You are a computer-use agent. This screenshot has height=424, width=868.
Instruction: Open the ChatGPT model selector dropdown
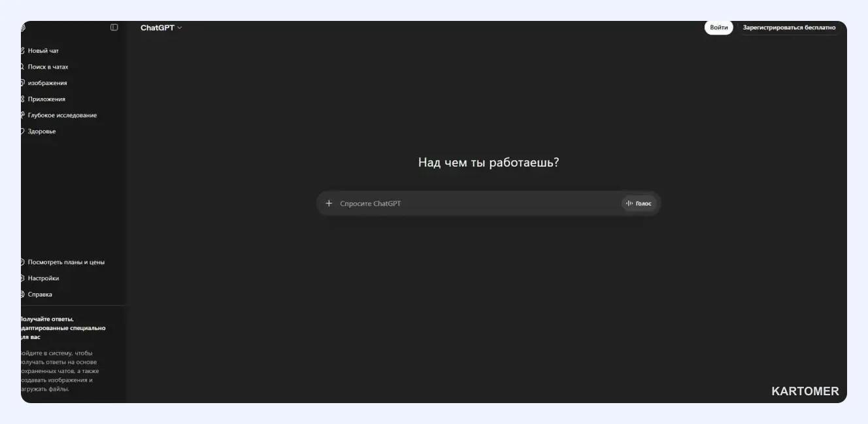[161, 27]
